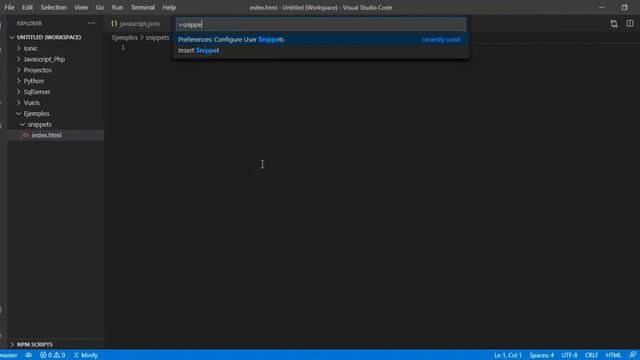Select Preferences: Configure User Snippets command
Image resolution: width=640 pixels, height=360 pixels.
(321, 40)
